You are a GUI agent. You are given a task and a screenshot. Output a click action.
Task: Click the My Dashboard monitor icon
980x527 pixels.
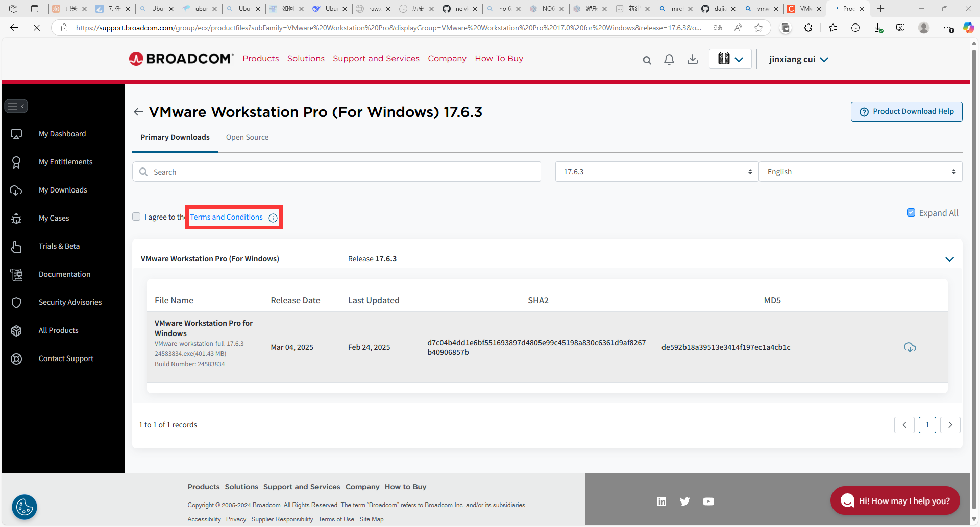tap(16, 134)
